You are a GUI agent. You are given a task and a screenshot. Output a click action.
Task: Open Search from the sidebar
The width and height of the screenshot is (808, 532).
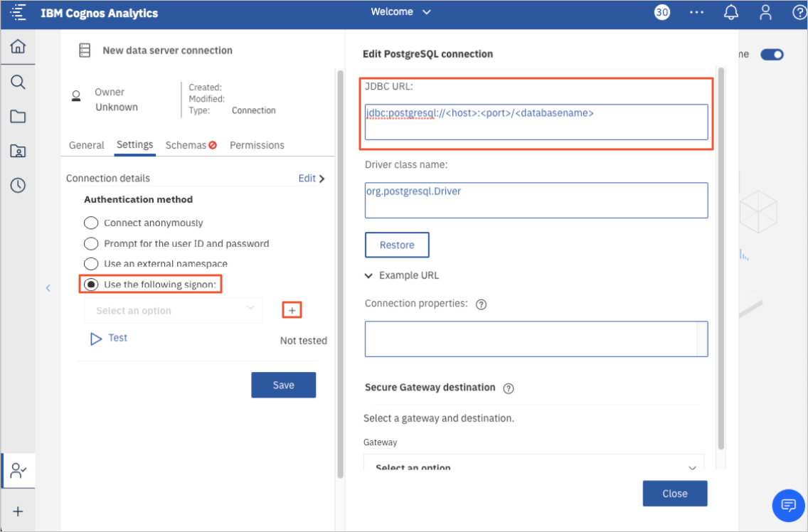[18, 82]
